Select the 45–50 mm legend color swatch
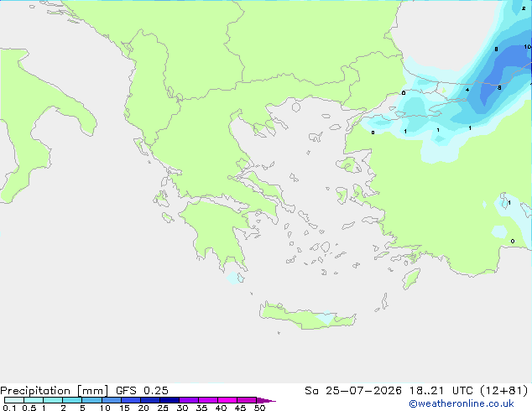Screen dimensions: 532x411 coord(247,400)
